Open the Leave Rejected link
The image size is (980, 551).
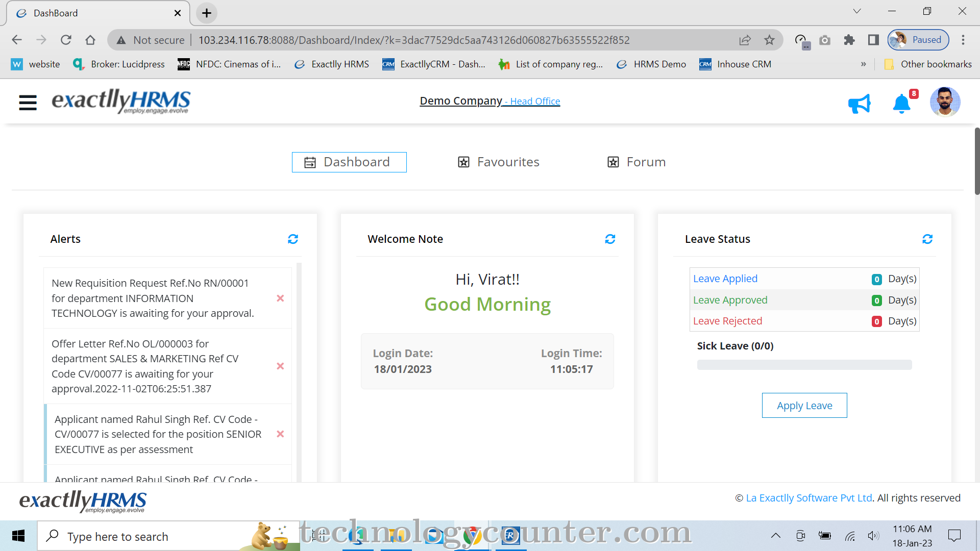(728, 321)
